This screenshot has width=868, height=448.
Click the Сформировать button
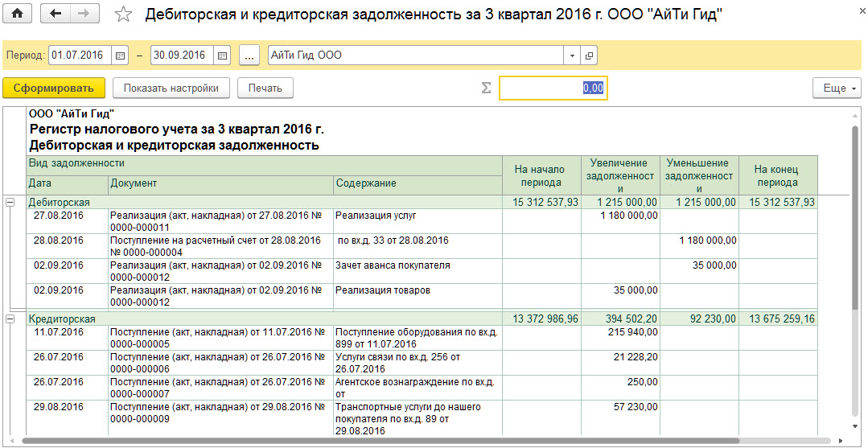point(54,88)
